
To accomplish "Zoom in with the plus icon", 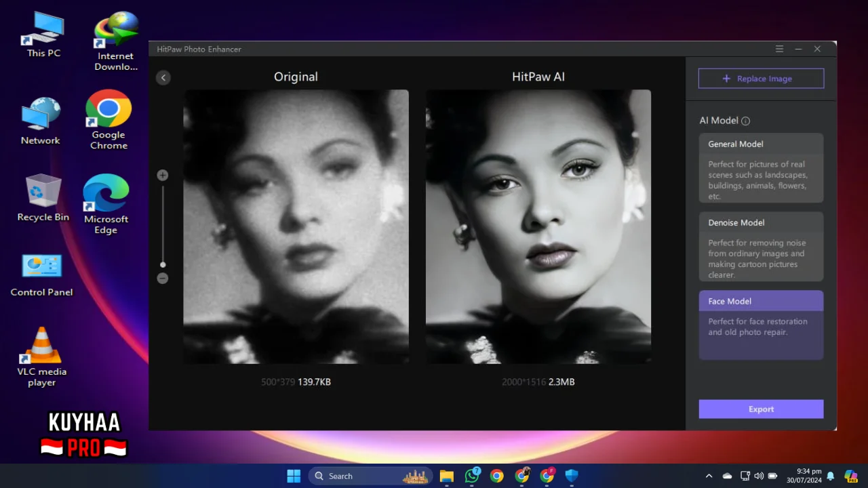I will coord(163,176).
